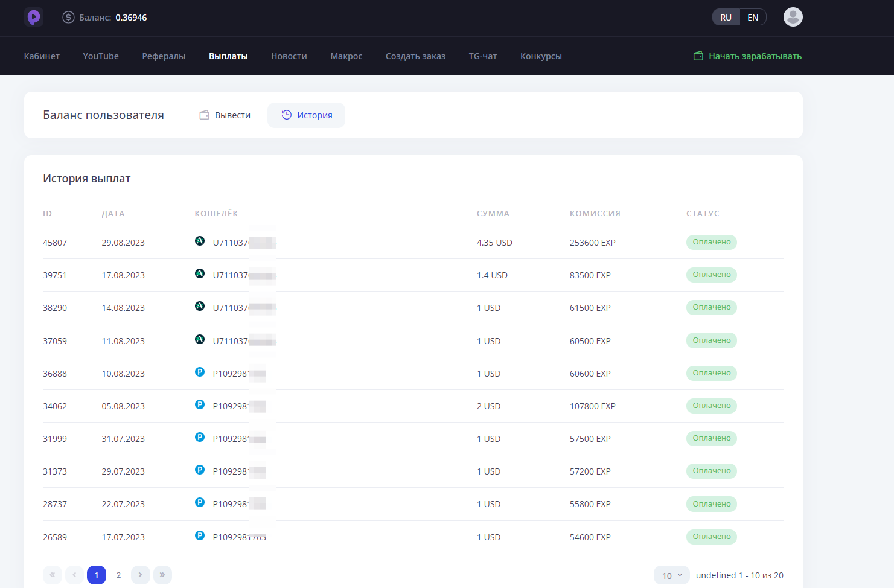The width and height of the screenshot is (894, 588).
Task: Click the ID cell 45807
Action: [55, 243]
